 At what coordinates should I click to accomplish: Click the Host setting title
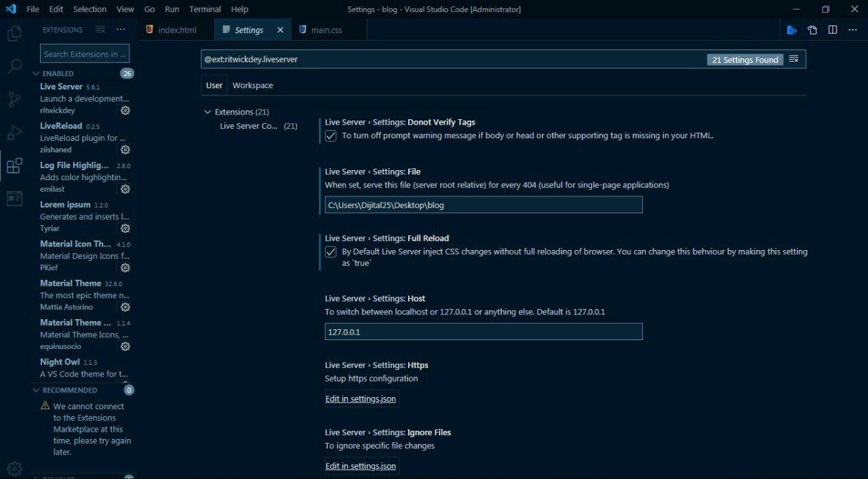(375, 298)
